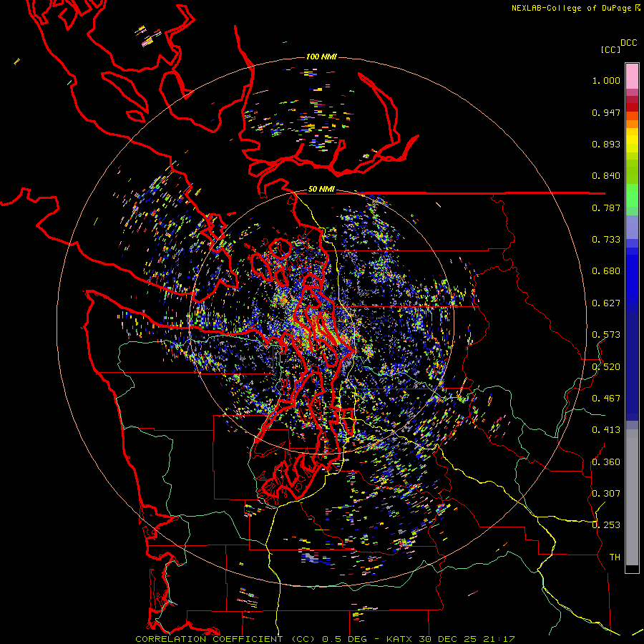Click the 1.000 legend value
Image resolution: width=644 pixels, height=644 pixels.
click(606, 80)
